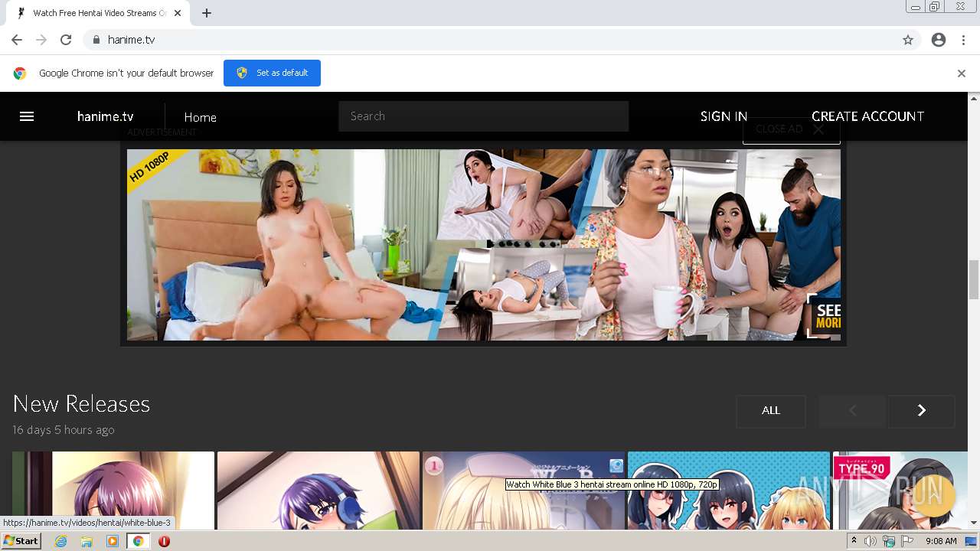Show hidden system tray icons

tap(854, 541)
